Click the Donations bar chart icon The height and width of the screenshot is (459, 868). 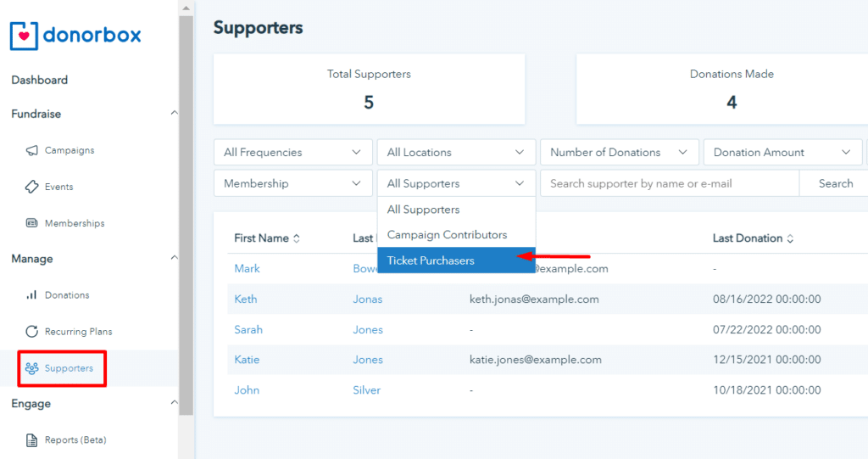31,295
